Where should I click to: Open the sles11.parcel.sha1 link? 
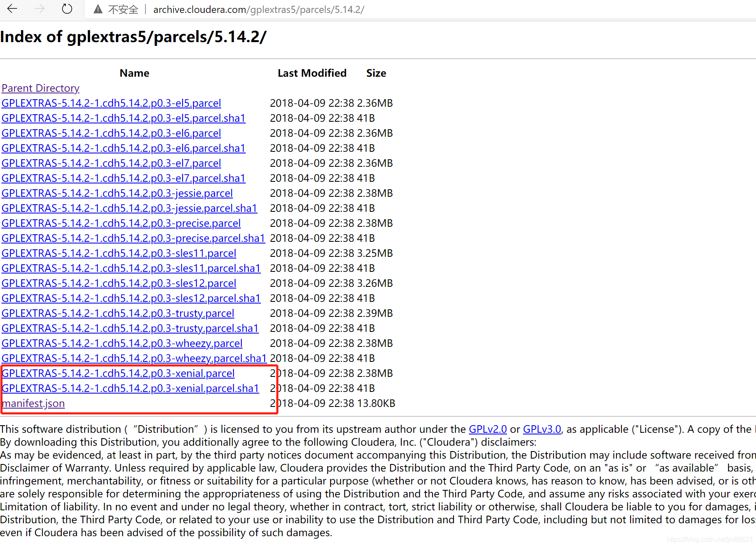tap(131, 268)
